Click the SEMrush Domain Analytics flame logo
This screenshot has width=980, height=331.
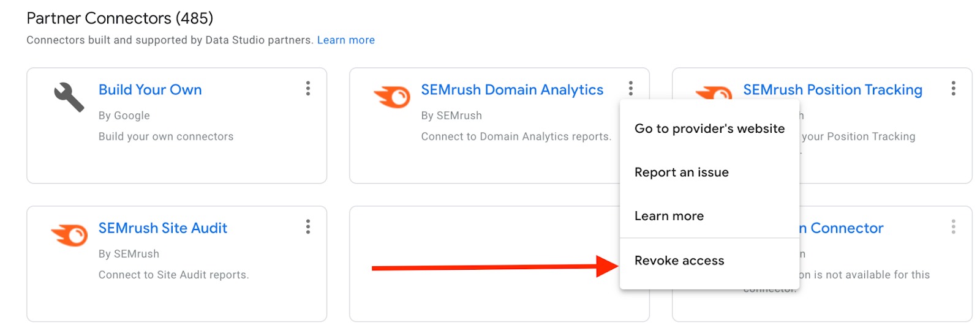(391, 97)
